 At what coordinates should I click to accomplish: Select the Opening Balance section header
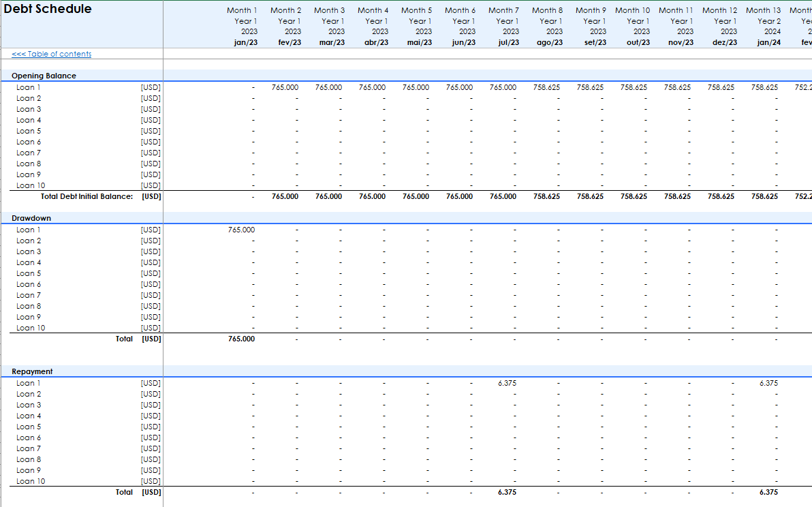44,76
